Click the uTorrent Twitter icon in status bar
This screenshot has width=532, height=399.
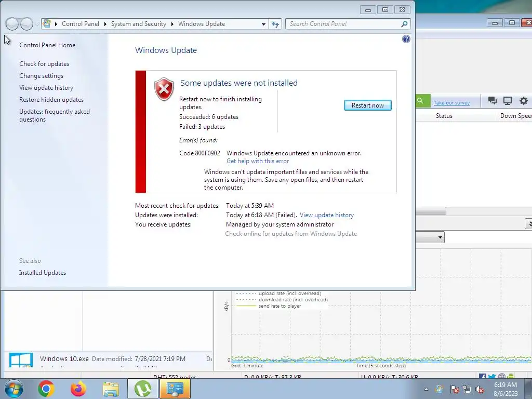click(x=492, y=376)
